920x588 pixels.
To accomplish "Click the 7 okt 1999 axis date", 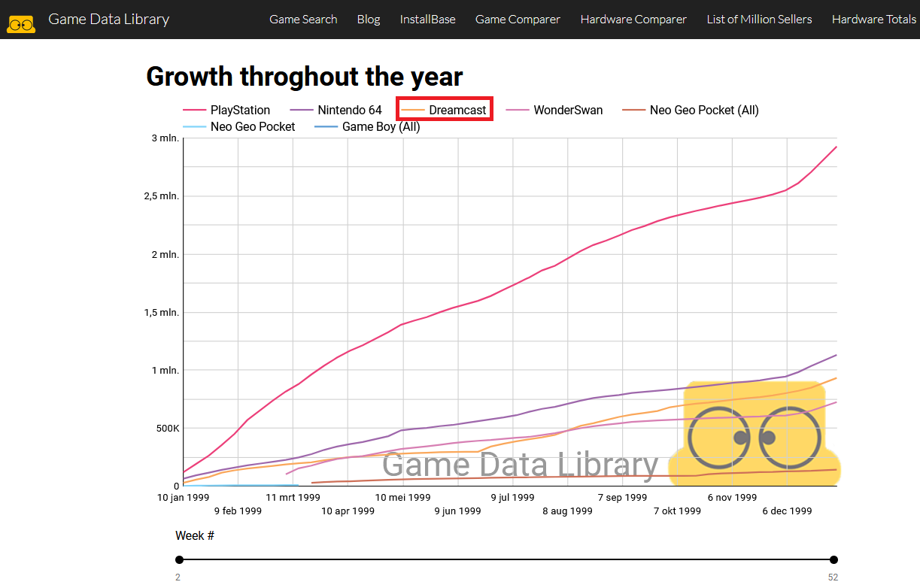I will (x=677, y=511).
